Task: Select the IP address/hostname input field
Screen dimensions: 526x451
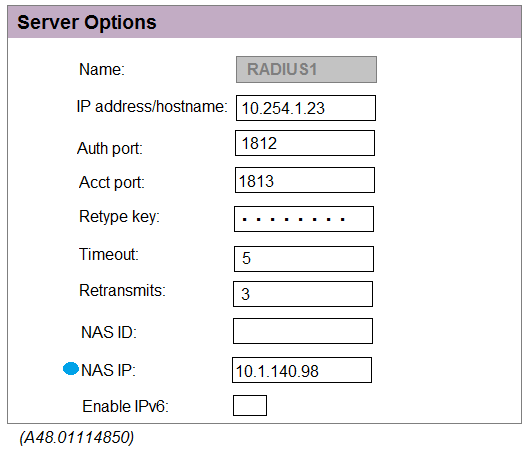Action: tap(306, 108)
